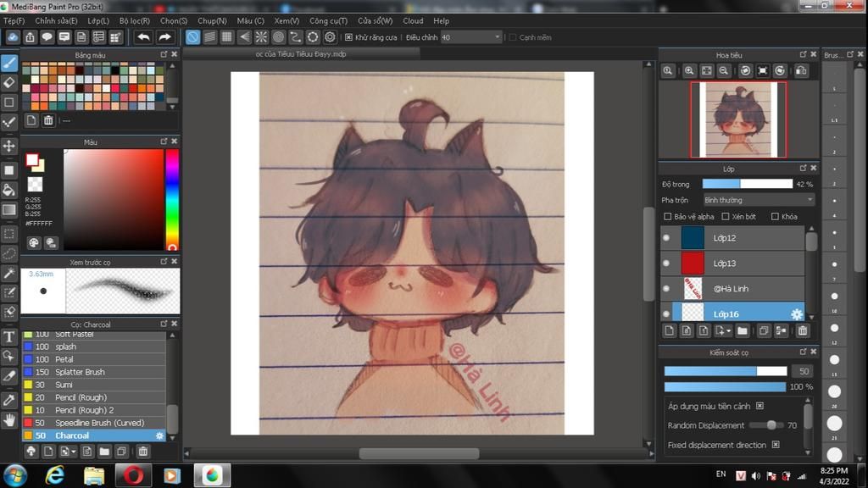
Task: Hide the @Hà Linh layer
Action: click(x=666, y=289)
